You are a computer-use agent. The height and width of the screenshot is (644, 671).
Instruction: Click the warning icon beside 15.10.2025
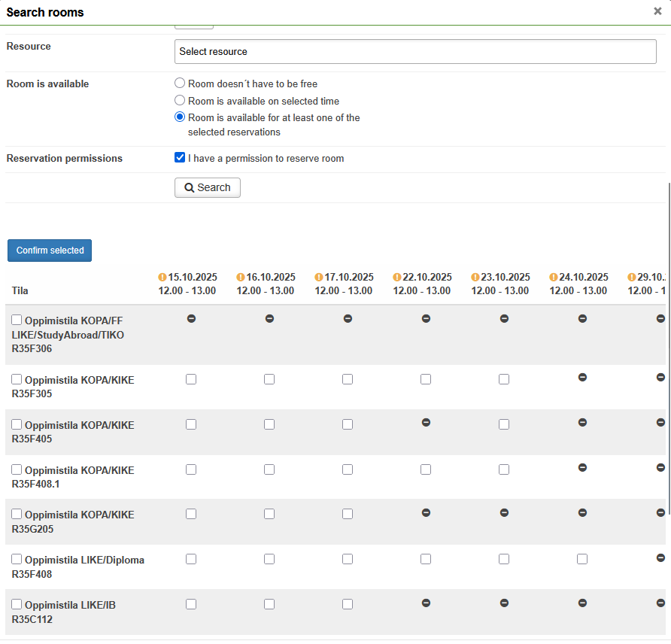(162, 278)
